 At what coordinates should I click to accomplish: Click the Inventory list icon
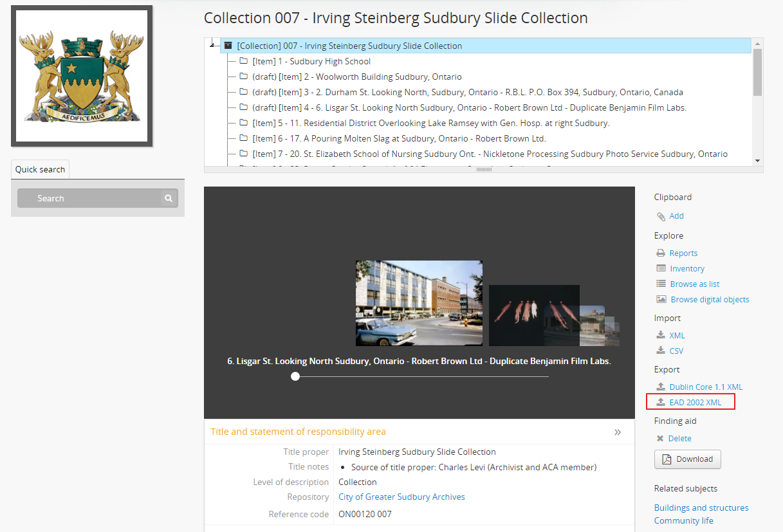(x=660, y=269)
